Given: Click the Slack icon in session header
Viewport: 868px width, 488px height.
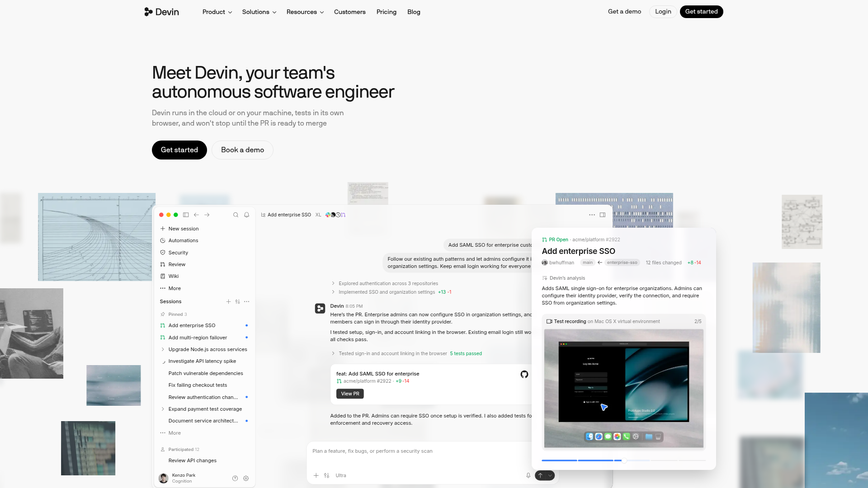Looking at the screenshot, I should 328,215.
